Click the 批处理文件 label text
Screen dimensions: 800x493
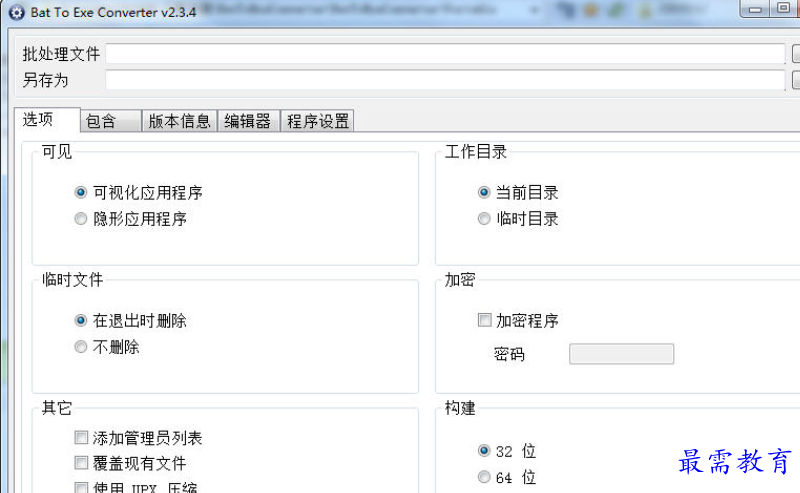pos(61,54)
